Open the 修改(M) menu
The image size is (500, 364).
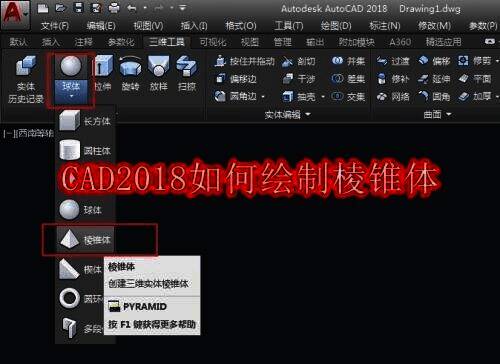coord(434,26)
